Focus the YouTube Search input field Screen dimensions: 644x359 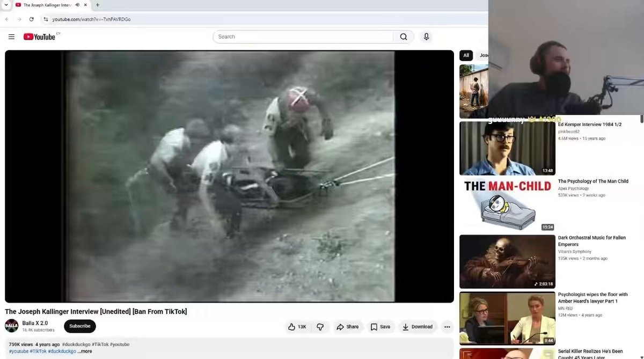coord(303,36)
